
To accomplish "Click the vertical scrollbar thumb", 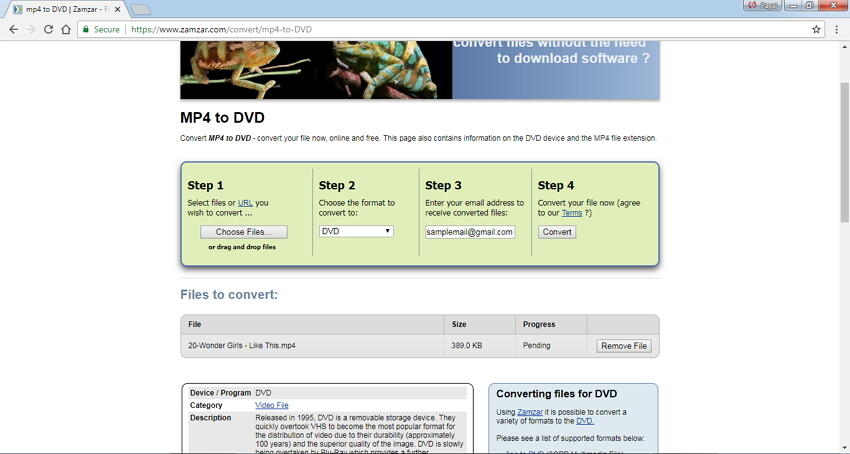I will click(845, 152).
